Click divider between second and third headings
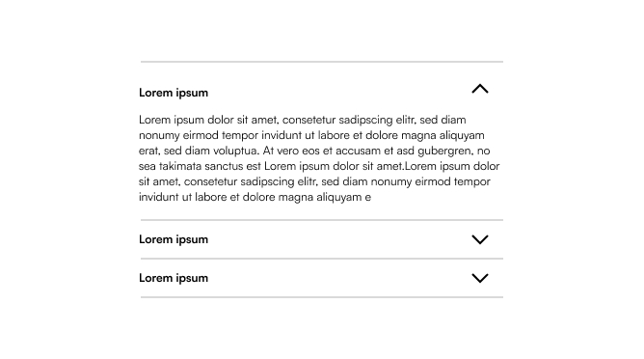644x359 pixels. [x=322, y=259]
